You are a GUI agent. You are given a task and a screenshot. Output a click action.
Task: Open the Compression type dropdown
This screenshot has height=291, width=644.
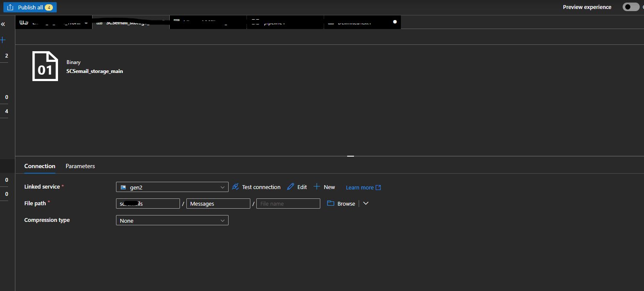[172, 220]
